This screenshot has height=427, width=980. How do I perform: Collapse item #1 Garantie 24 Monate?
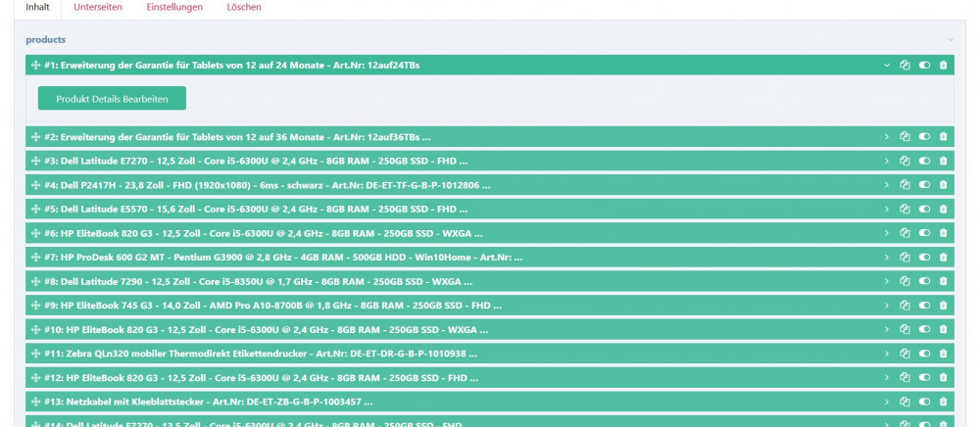point(886,65)
